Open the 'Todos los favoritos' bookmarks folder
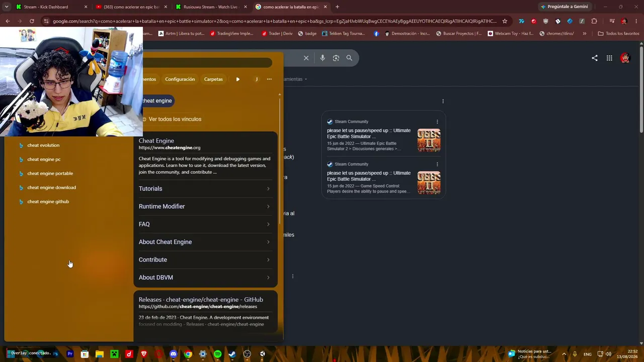Image resolution: width=644 pixels, height=362 pixels. pyautogui.click(x=618, y=34)
